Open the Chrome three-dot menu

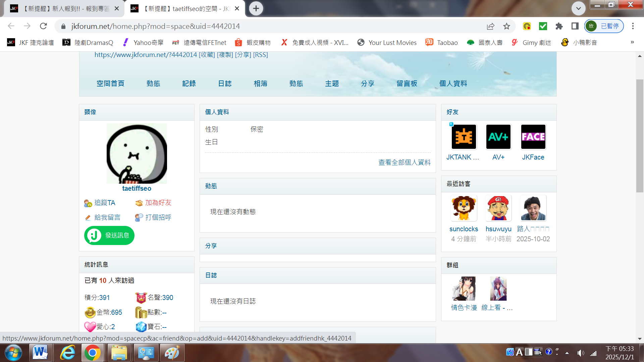point(633,26)
